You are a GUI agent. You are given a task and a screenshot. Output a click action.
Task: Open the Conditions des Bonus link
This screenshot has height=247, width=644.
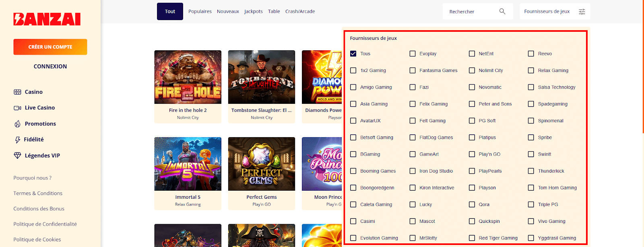click(39, 208)
